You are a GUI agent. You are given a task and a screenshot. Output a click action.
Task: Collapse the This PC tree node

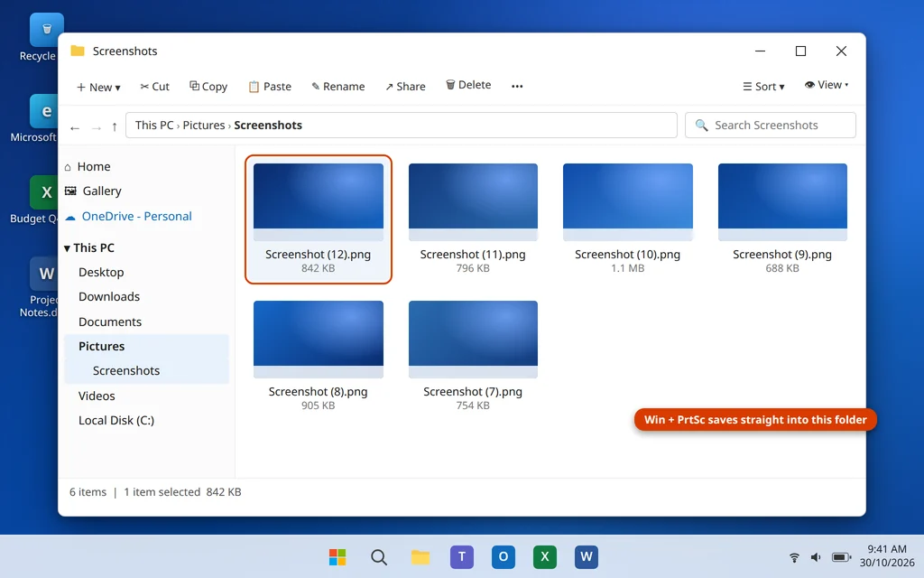[x=67, y=248]
